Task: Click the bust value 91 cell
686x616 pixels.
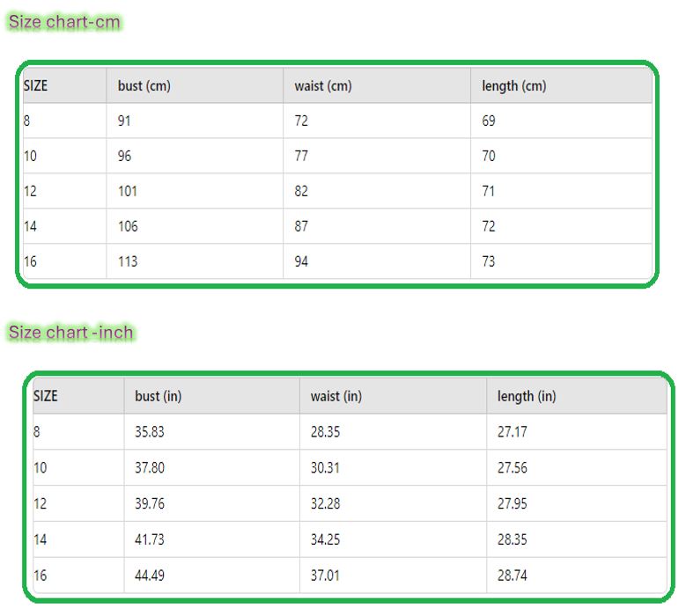Action: pos(124,121)
